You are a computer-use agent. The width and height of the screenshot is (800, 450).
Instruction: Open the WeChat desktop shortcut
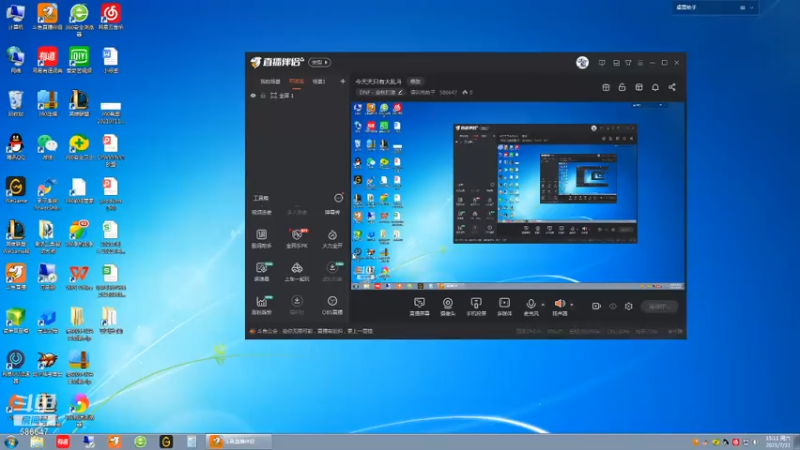[x=47, y=147]
